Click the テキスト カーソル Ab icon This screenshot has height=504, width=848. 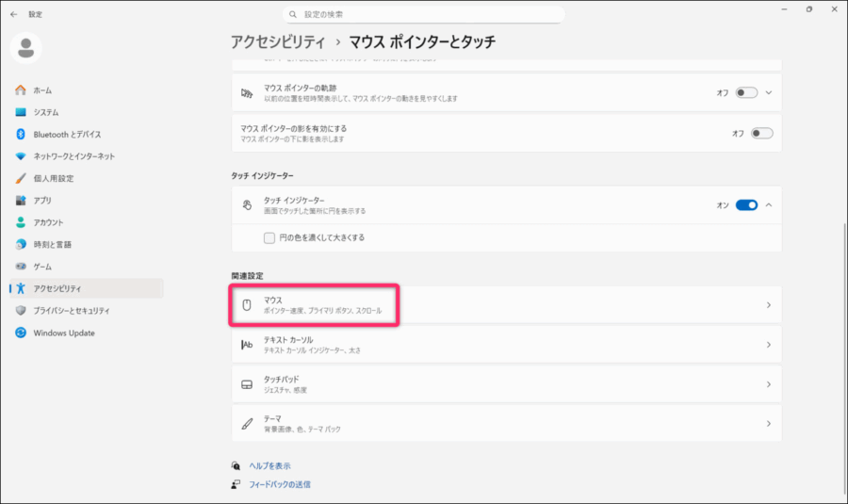tap(247, 345)
